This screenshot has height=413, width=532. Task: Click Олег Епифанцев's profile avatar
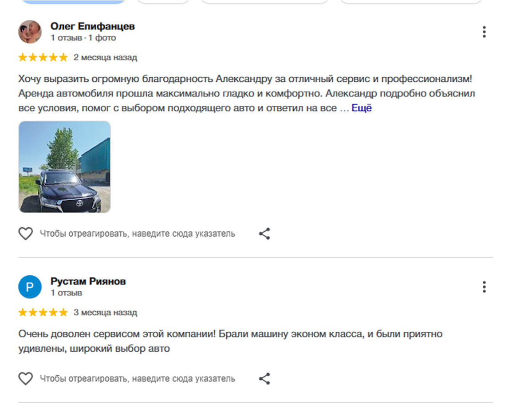[30, 32]
